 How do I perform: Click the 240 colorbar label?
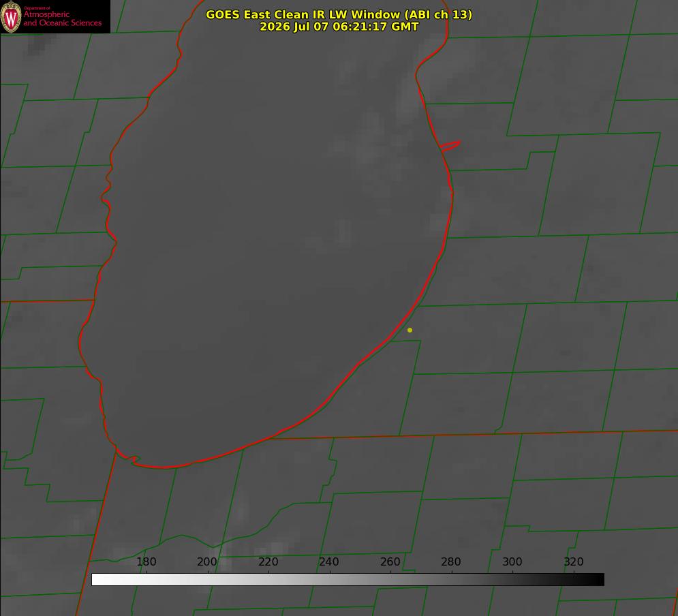tap(329, 561)
